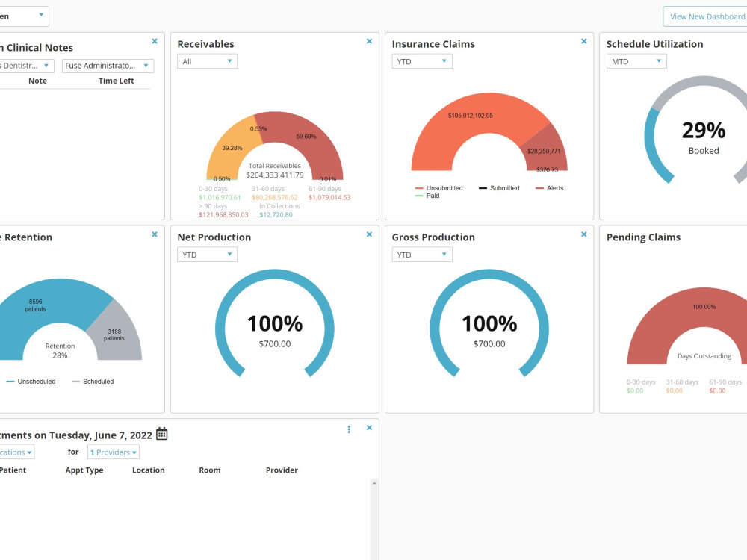Open the Insurance Claims YTD dropdown
Viewport: 747px width, 560px height.
[x=421, y=61]
